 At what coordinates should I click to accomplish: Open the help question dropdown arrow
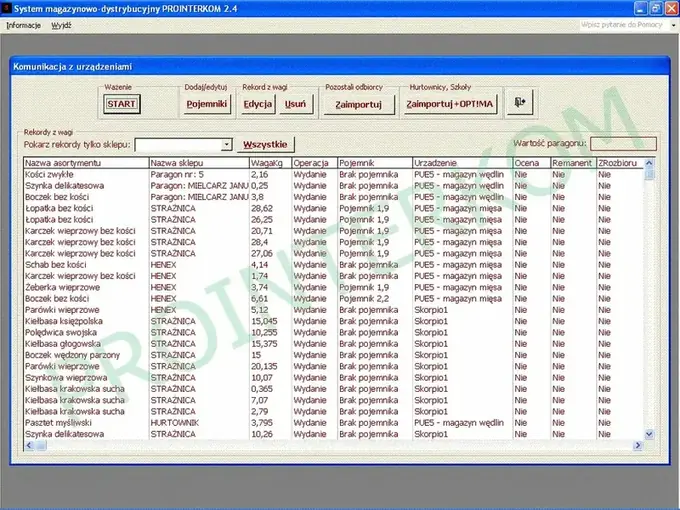pos(673,25)
